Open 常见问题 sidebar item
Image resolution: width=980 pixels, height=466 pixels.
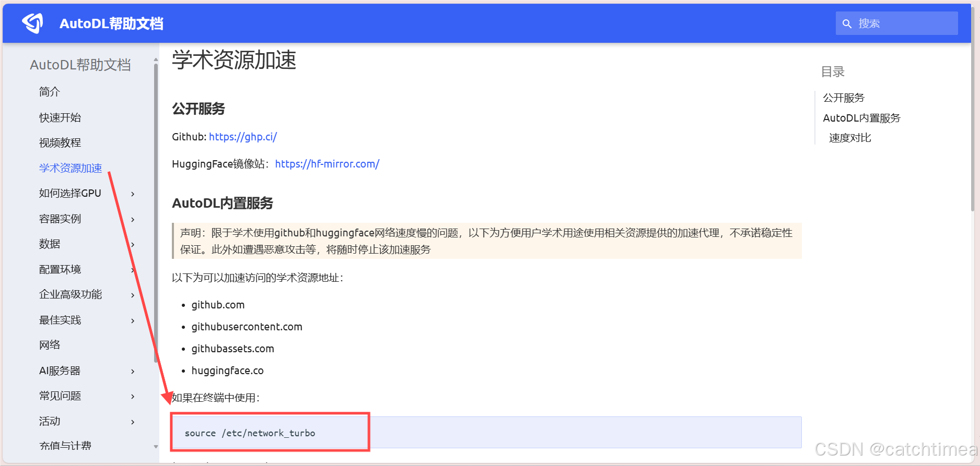pyautogui.click(x=60, y=396)
